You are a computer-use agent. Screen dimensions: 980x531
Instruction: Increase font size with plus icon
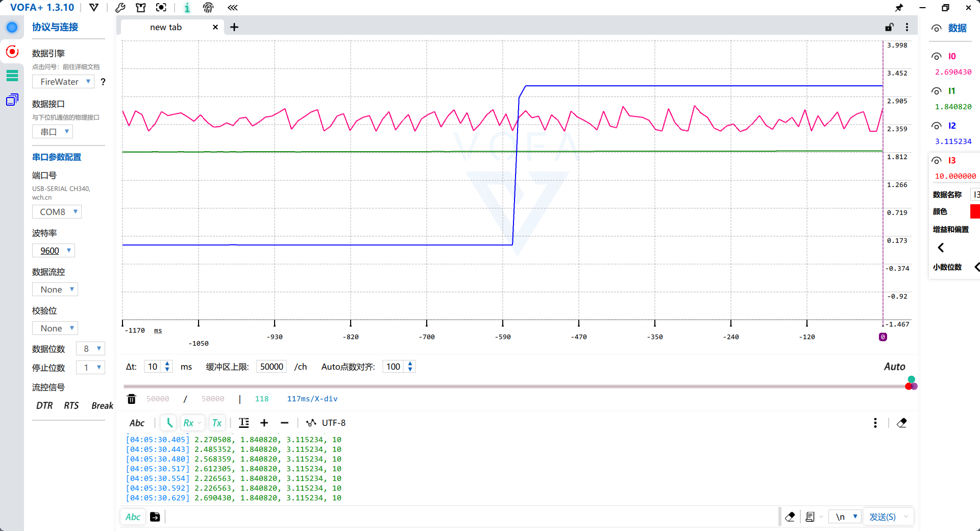(x=264, y=423)
